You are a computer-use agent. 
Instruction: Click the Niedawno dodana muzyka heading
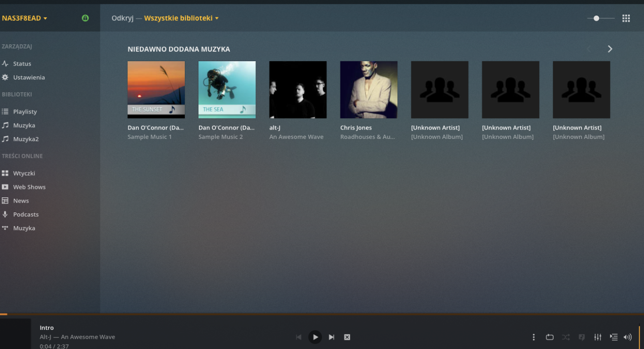click(x=179, y=49)
